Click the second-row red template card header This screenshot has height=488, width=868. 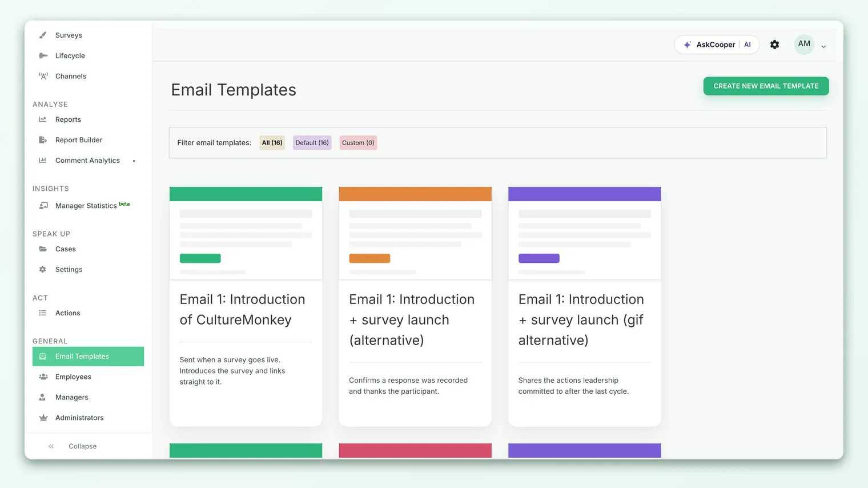(415, 450)
